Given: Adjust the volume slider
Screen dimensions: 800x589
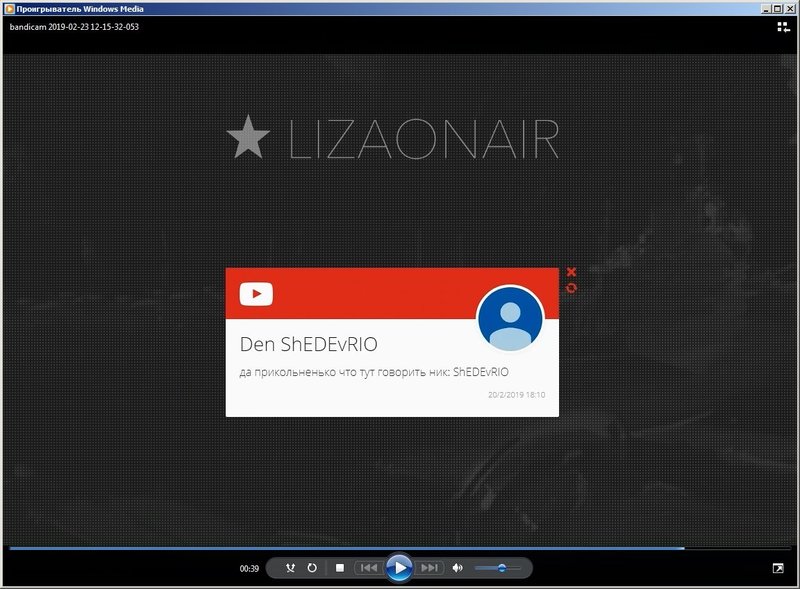Looking at the screenshot, I should (498, 568).
